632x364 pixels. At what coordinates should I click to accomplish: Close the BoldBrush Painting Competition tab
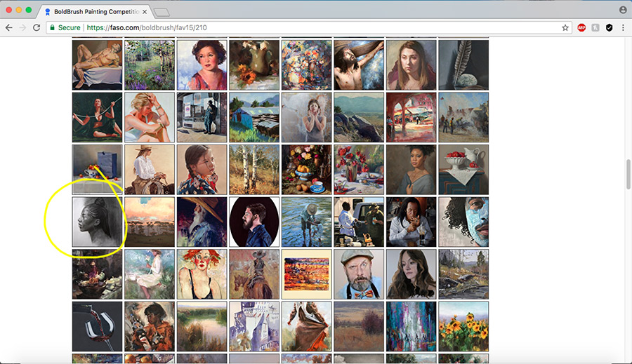click(x=144, y=12)
